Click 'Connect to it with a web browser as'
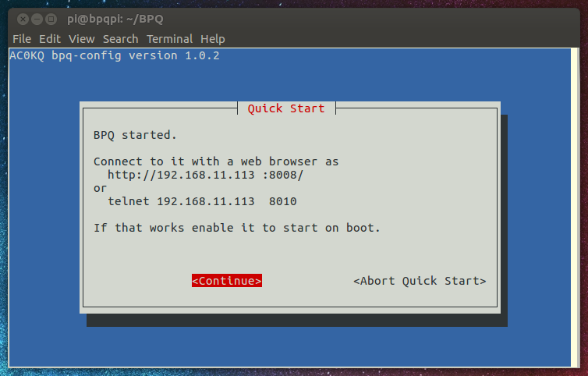 click(216, 161)
